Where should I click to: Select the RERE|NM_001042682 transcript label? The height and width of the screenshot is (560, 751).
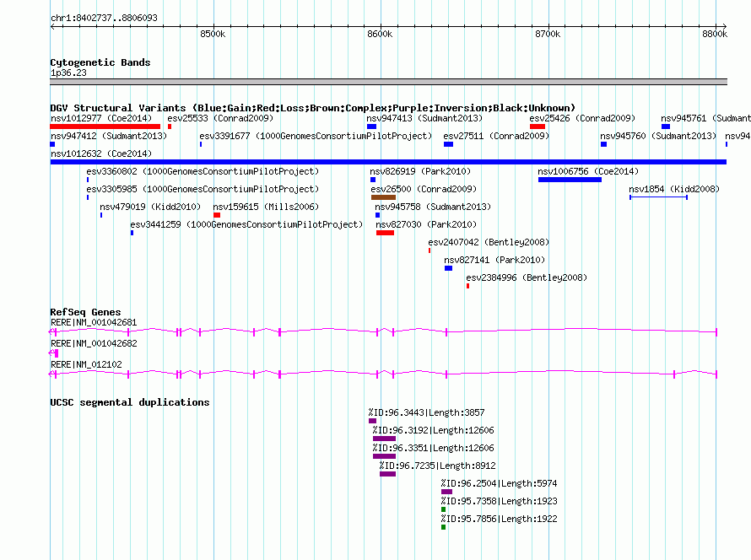[x=94, y=343]
